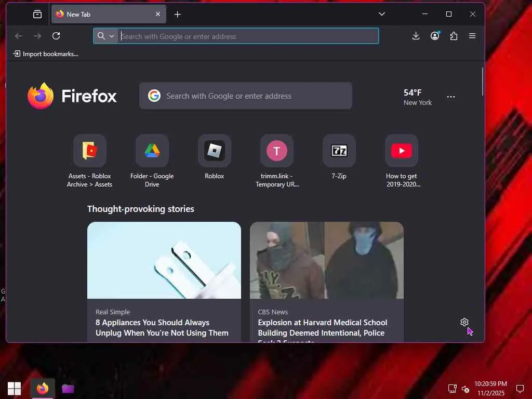Open the appliances plug story thumbnail
Viewport: 532px width, 399px height.
pyautogui.click(x=164, y=260)
